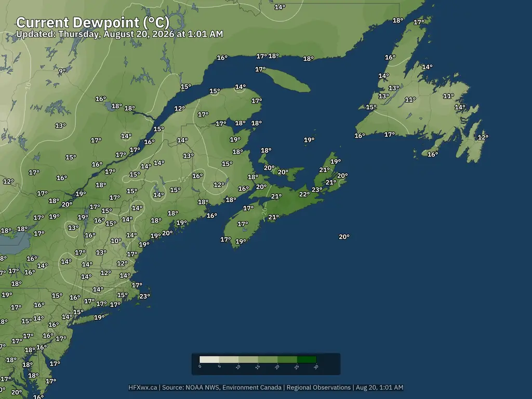The height and width of the screenshot is (399, 532).
Task: Click "Source: NOAA NWS, Environment Canada" footer text
Action: [221, 387]
